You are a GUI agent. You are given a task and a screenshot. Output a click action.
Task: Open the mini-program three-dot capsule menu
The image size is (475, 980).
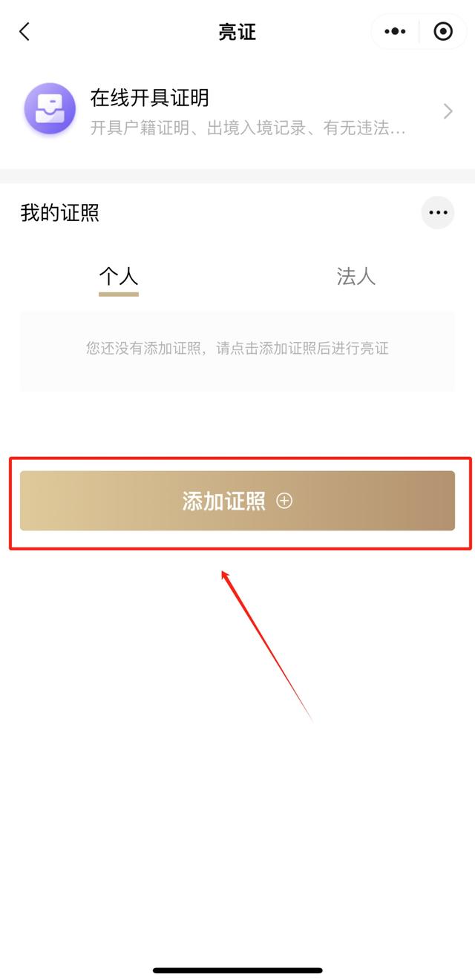395,31
